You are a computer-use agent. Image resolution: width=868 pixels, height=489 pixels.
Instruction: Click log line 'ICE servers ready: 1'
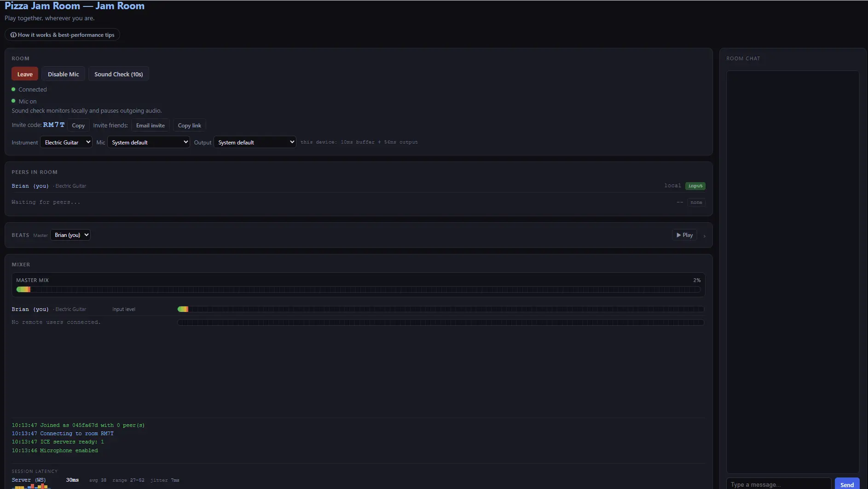click(58, 442)
